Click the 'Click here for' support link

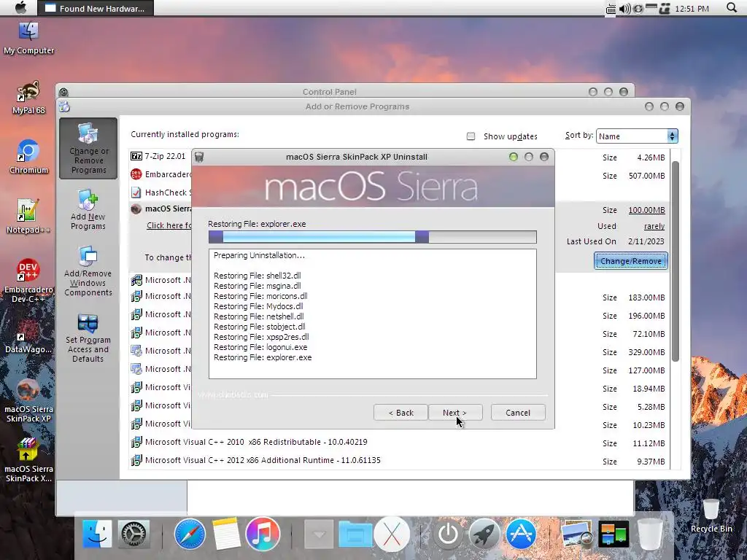[x=169, y=225]
